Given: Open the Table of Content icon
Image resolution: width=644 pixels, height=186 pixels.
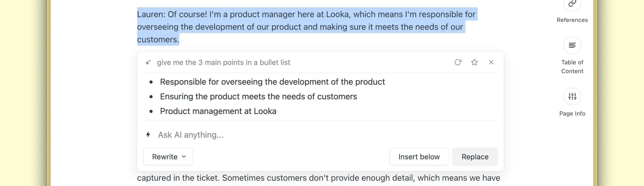Looking at the screenshot, I should coord(572,45).
